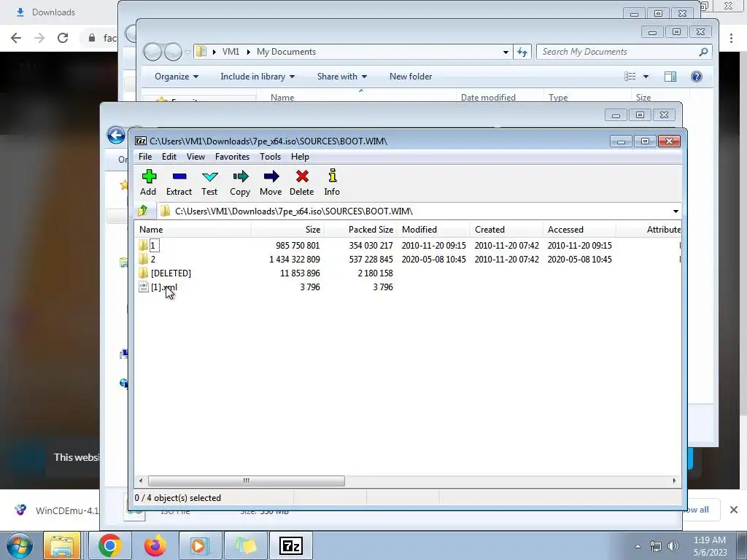Viewport: 747px width, 560px height.
Task: Click the Explorer help icon
Action: (696, 76)
